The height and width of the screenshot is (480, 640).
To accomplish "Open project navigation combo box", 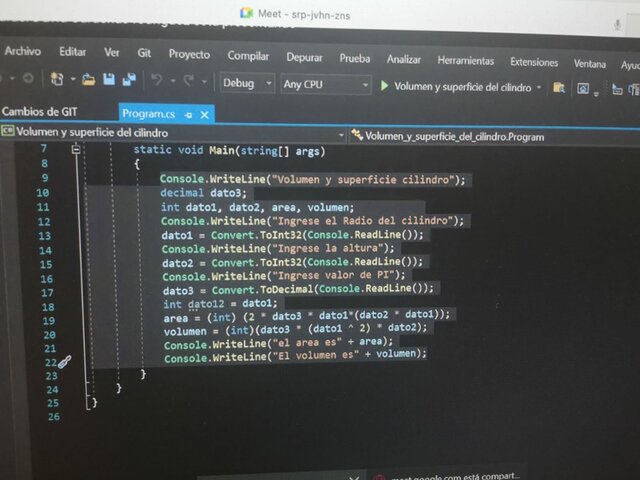I will click(x=173, y=133).
